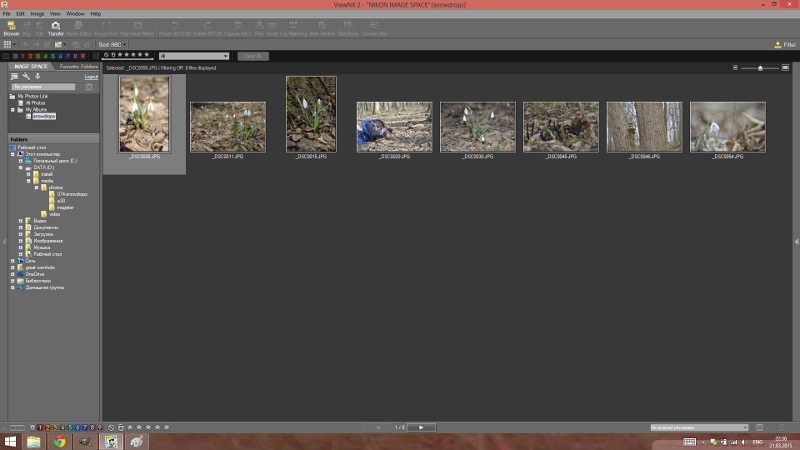
Task: Rotate image 90° CCW
Action: (174, 29)
